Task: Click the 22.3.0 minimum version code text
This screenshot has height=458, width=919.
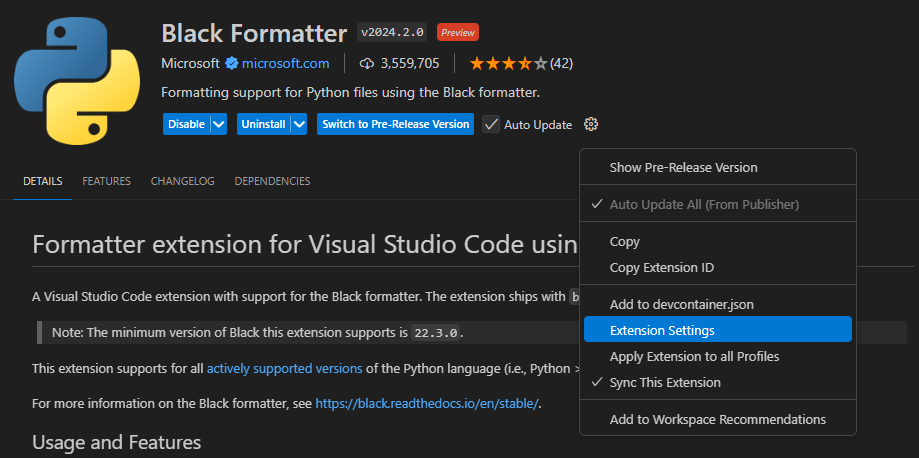Action: pos(436,333)
